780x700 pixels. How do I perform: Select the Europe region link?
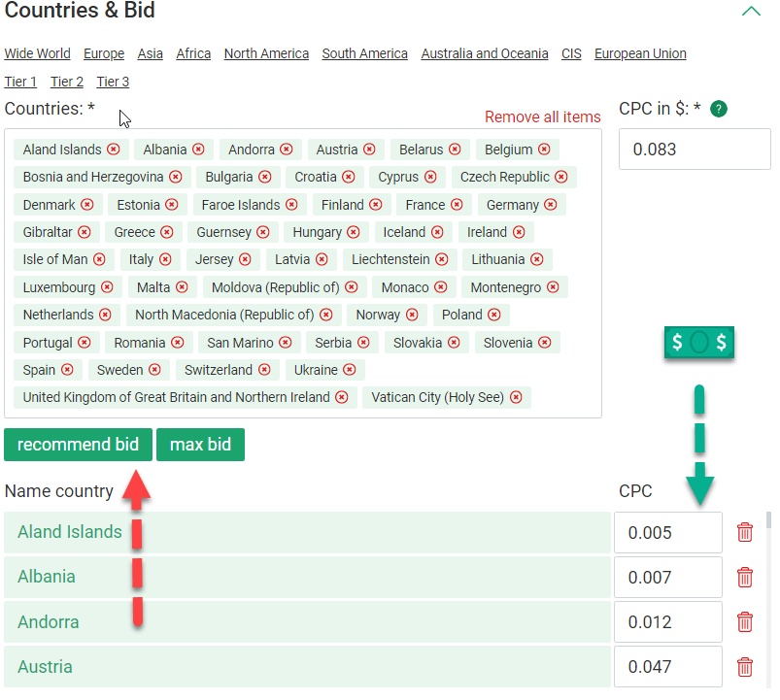[104, 53]
